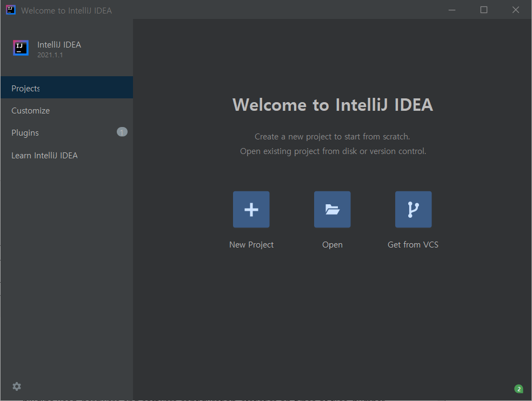Click the Open label under folder button
Image resolution: width=532 pixels, height=401 pixels.
click(332, 245)
